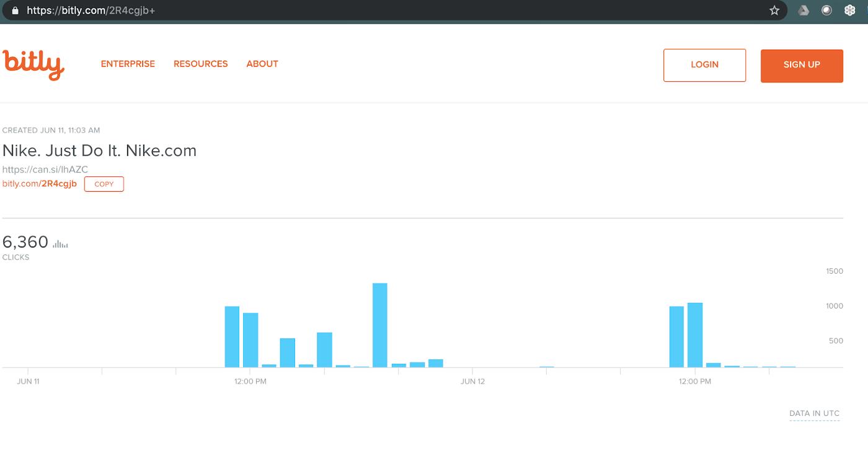Click the lock icon in address bar
Screen dimensions: 868x450
[x=15, y=11]
